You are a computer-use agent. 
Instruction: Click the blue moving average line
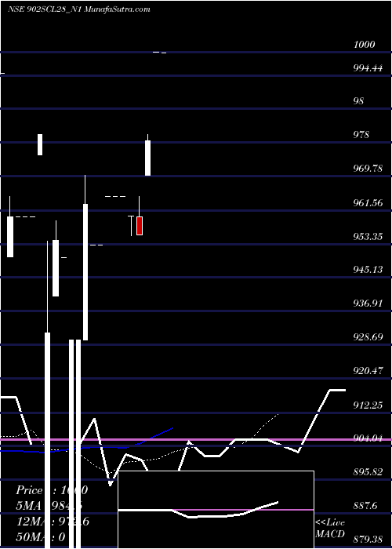pos(88,447)
